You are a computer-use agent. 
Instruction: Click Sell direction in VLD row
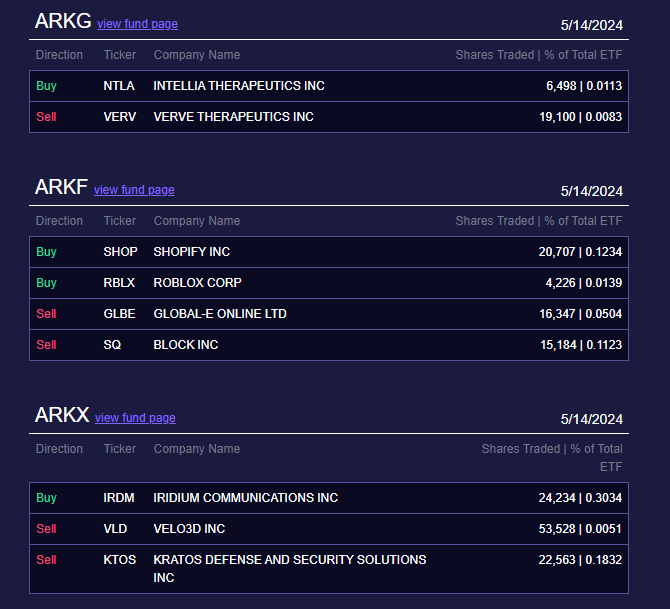[x=46, y=529]
